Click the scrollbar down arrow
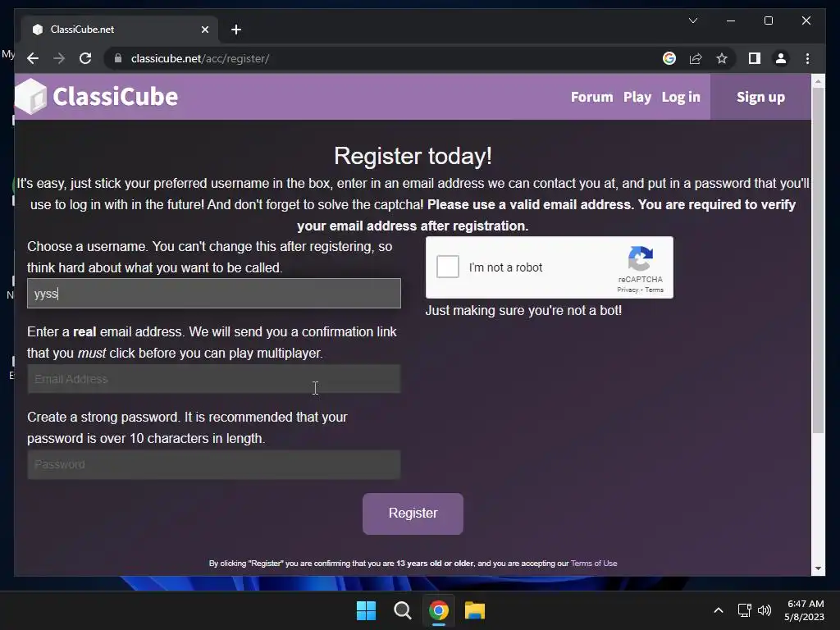Viewport: 840px width, 630px height. point(818,568)
